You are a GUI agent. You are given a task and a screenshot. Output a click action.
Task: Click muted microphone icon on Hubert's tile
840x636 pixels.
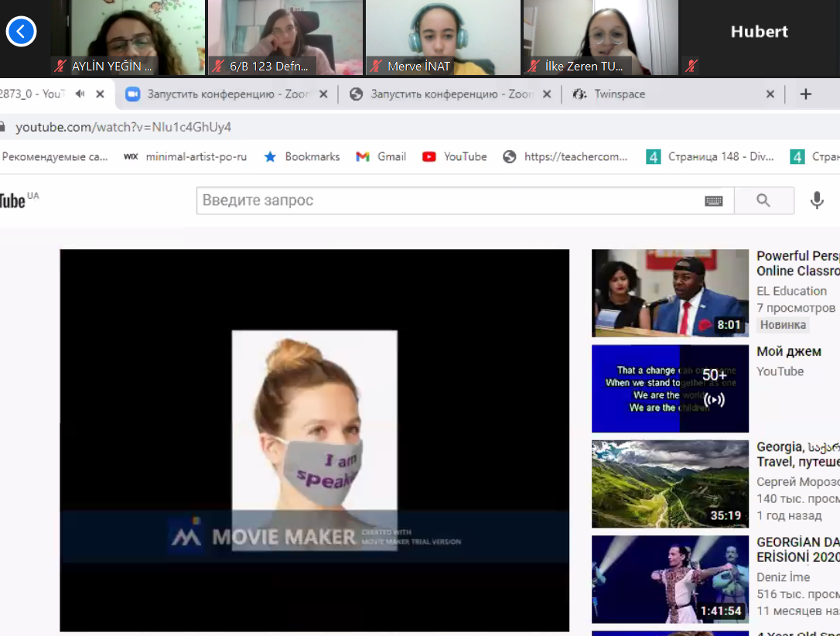pyautogui.click(x=691, y=67)
